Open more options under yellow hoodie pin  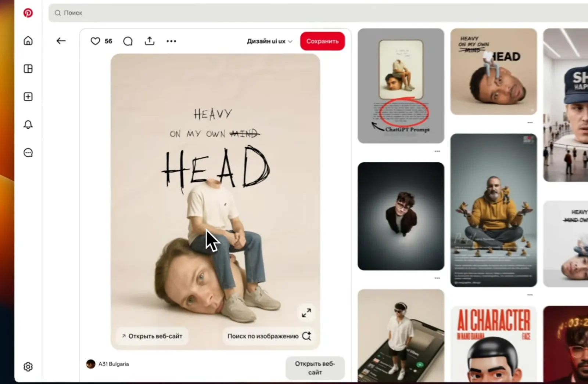coord(530,295)
